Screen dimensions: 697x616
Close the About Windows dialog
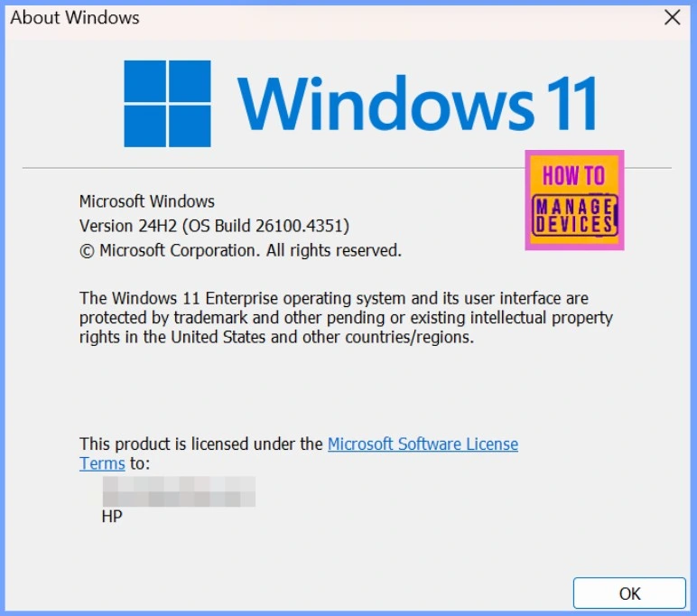point(672,18)
